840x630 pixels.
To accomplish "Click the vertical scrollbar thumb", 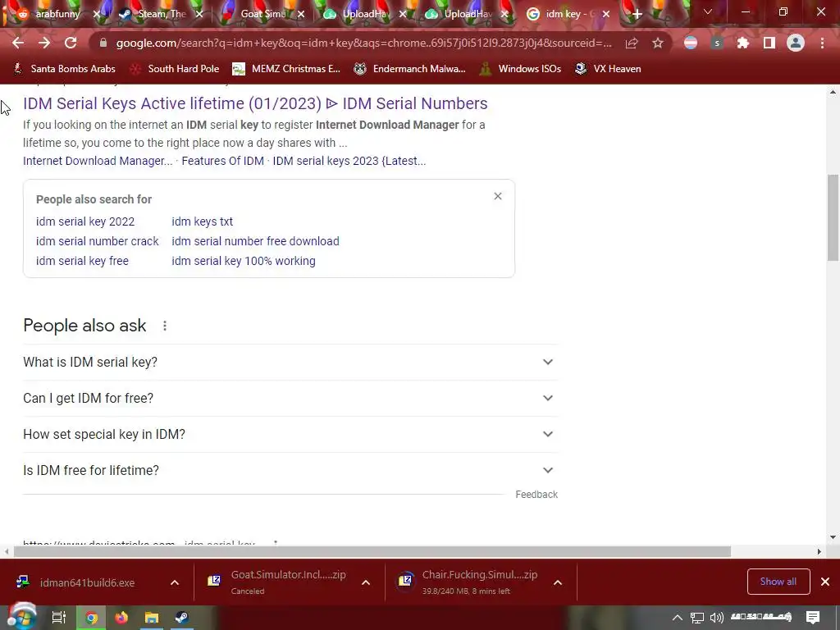I will (833, 217).
